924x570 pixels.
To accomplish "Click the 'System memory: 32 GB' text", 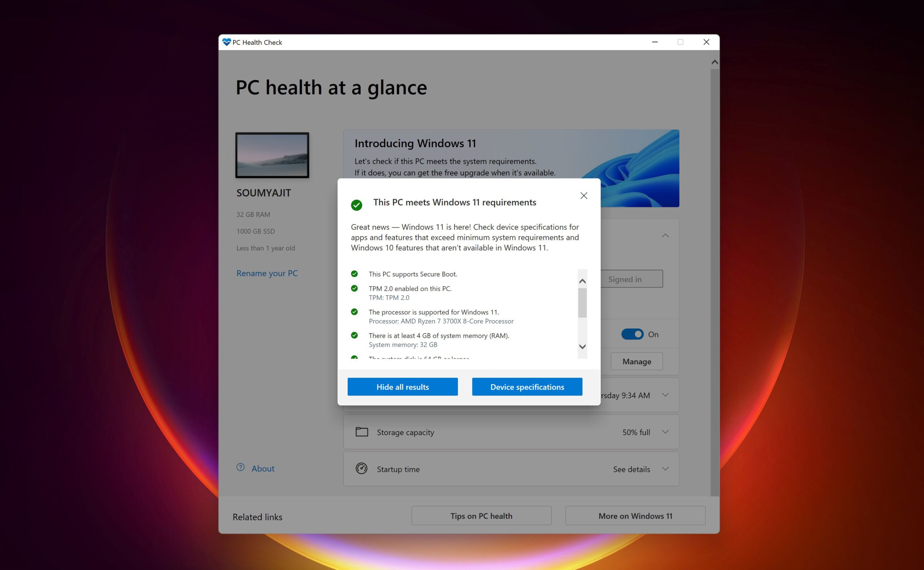I will click(403, 345).
